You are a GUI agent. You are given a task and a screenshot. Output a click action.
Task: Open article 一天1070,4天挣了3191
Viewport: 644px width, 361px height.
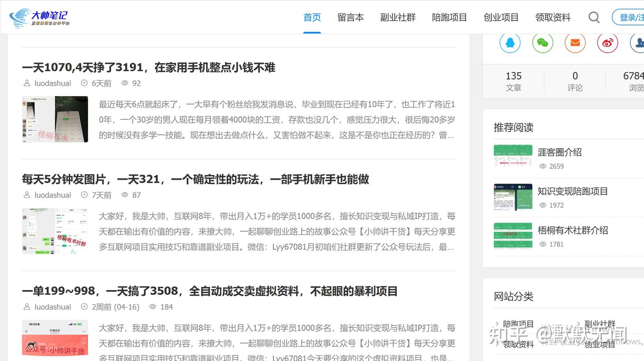tap(148, 67)
